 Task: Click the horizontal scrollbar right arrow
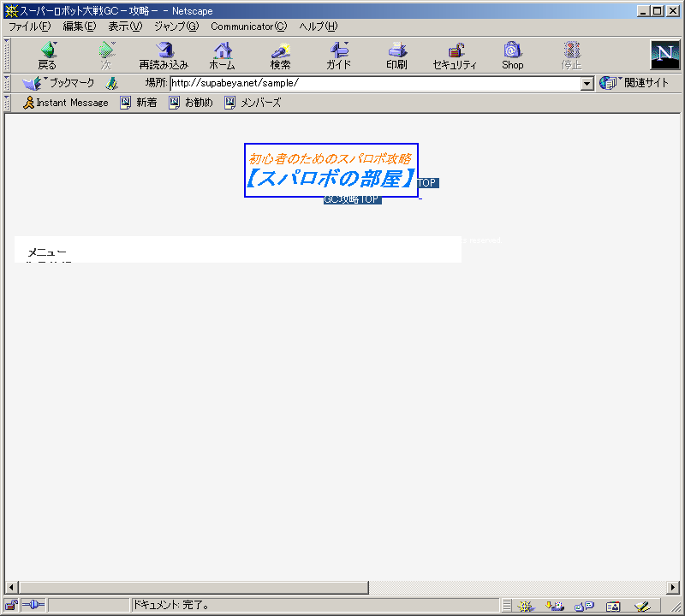673,588
